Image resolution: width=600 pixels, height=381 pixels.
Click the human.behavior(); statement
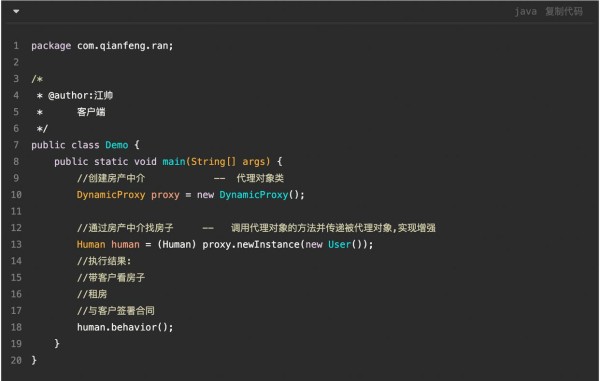tap(125, 327)
